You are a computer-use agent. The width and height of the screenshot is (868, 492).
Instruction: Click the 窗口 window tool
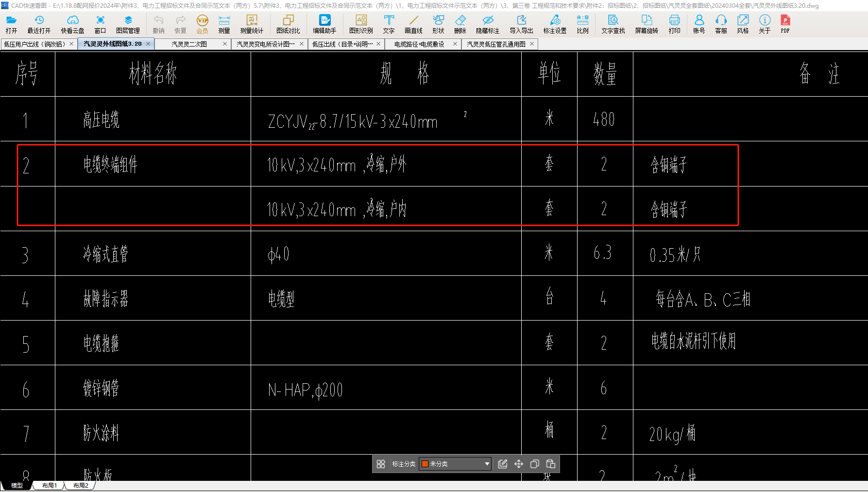tap(100, 24)
